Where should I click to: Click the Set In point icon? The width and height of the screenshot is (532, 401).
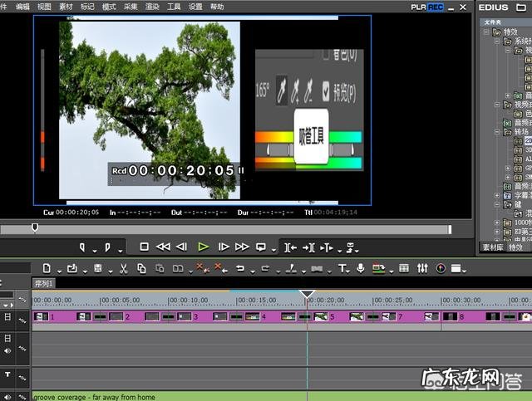[83, 247]
